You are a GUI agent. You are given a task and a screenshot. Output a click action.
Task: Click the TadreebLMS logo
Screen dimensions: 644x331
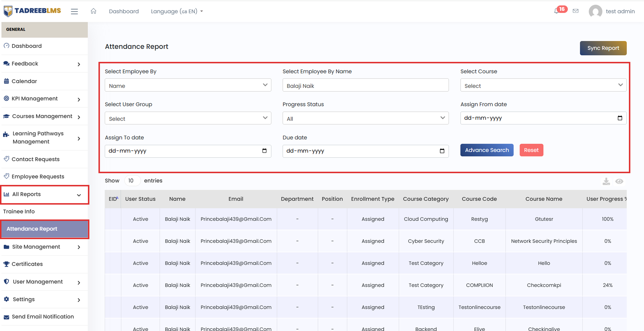pyautogui.click(x=32, y=11)
